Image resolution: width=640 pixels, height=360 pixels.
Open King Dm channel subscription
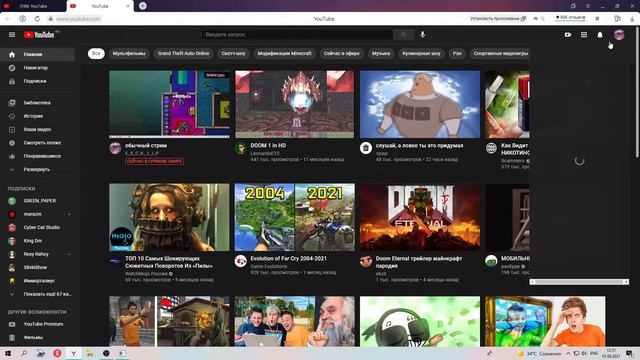(x=38, y=241)
